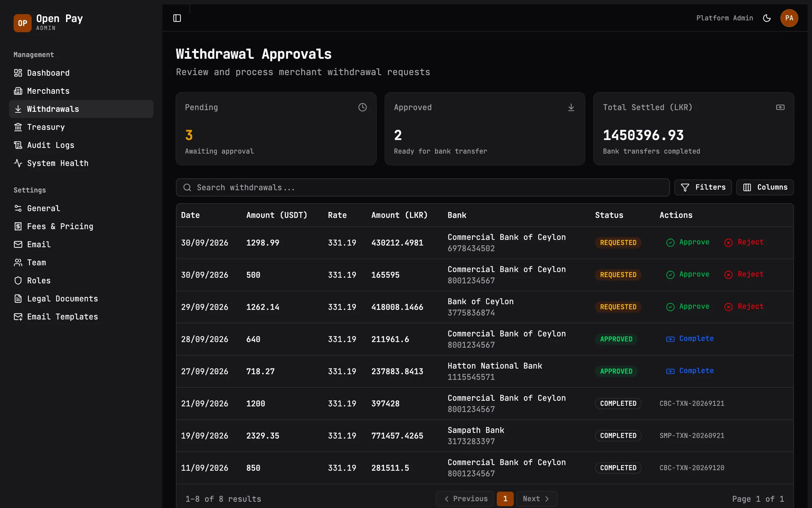
Task: Click the clock icon on Pending card
Action: click(x=362, y=107)
